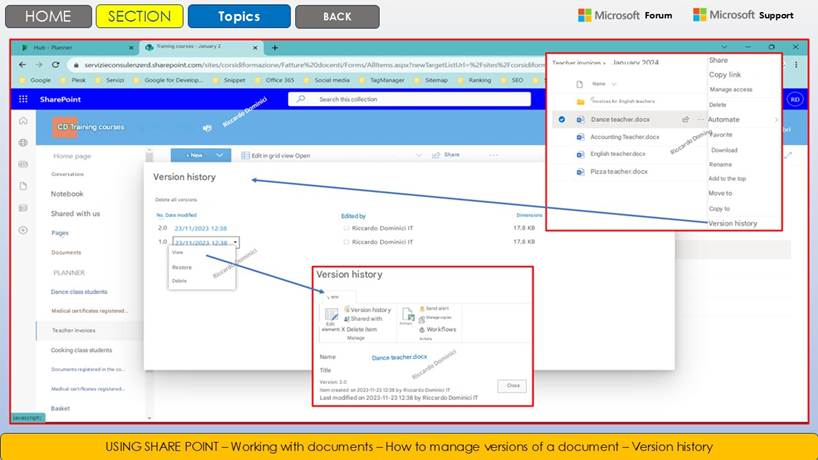Click the share icon on Dance teacher.docx row
The width and height of the screenshot is (818, 460).
coord(685,119)
